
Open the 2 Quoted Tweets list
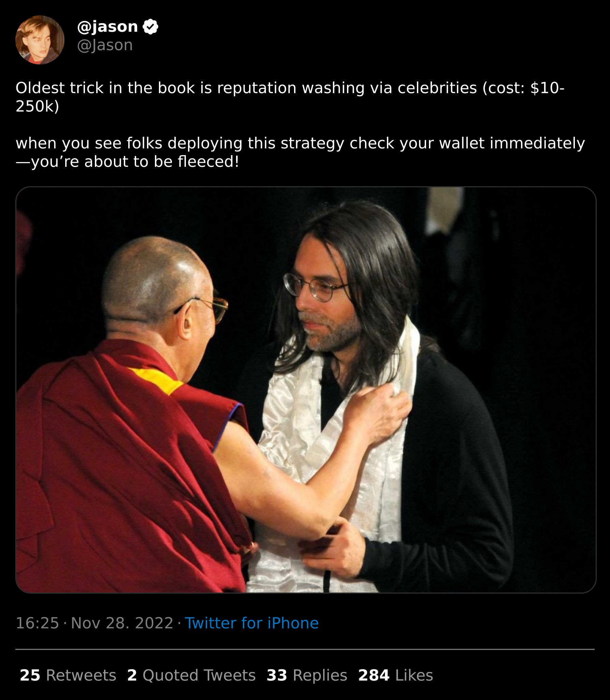191,675
